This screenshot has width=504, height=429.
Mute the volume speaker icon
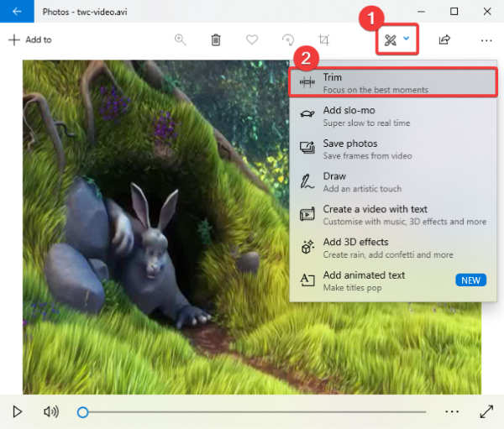click(51, 411)
